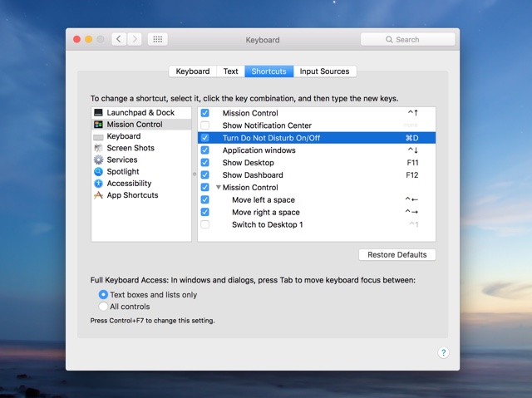Open help with the question mark
532x398 pixels.
click(443, 352)
